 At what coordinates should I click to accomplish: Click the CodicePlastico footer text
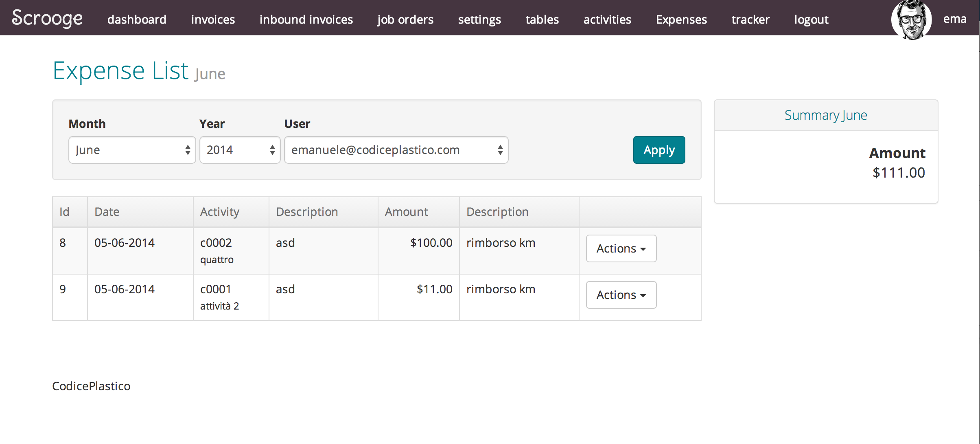point(91,386)
